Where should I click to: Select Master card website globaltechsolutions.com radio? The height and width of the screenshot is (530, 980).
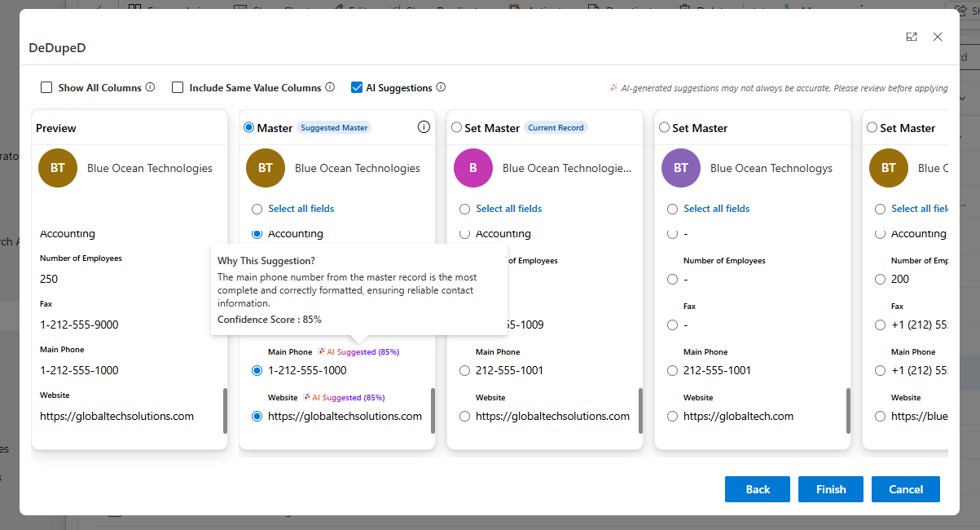coord(257,416)
